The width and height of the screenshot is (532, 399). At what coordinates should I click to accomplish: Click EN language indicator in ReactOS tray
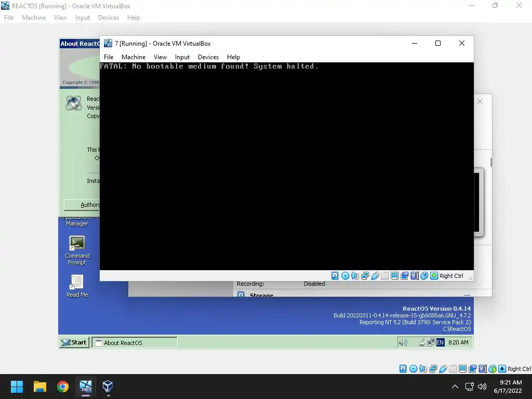[440, 343]
